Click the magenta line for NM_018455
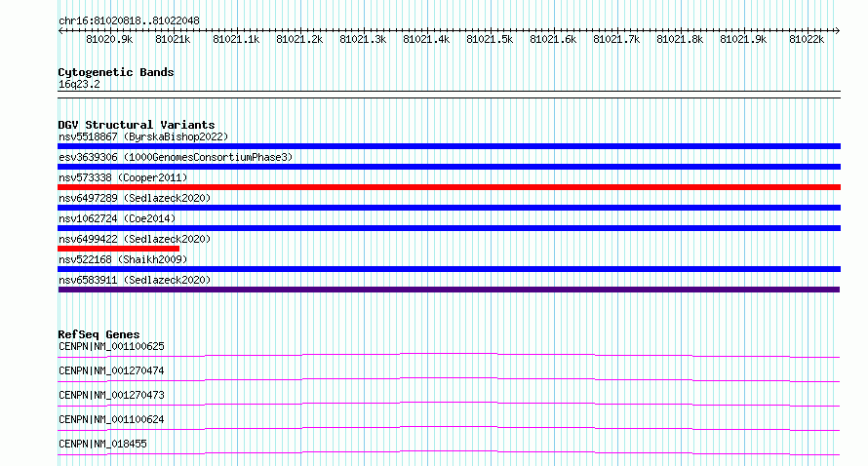This screenshot has width=868, height=466. [x=449, y=452]
